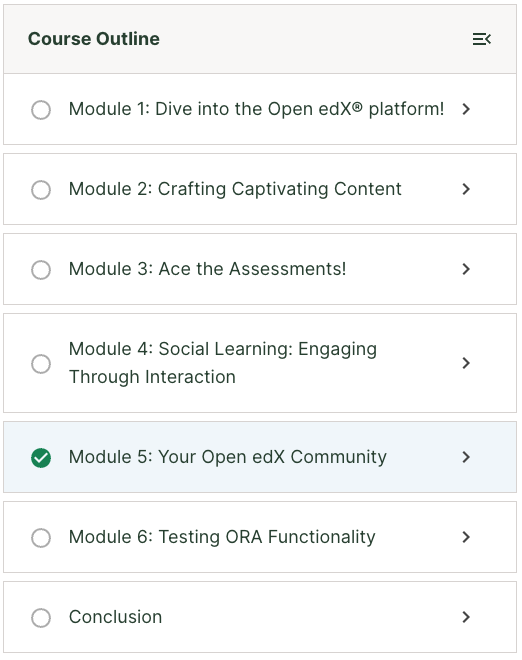Click the Module 2 incomplete status circle

point(41,190)
